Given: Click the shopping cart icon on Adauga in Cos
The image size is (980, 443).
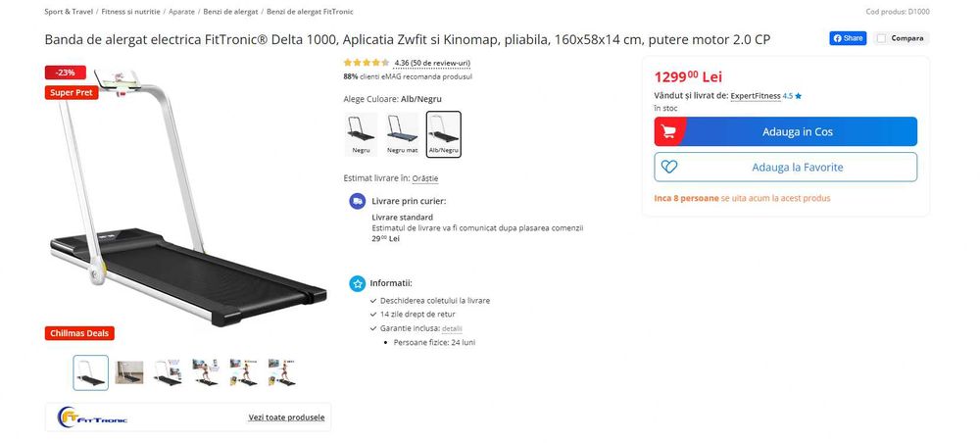Looking at the screenshot, I should 668,132.
